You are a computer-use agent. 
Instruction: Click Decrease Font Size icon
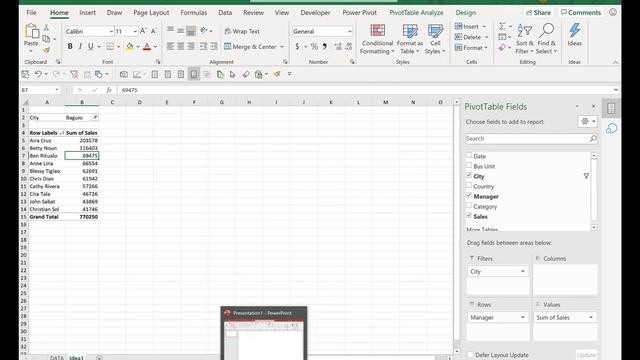[153, 31]
